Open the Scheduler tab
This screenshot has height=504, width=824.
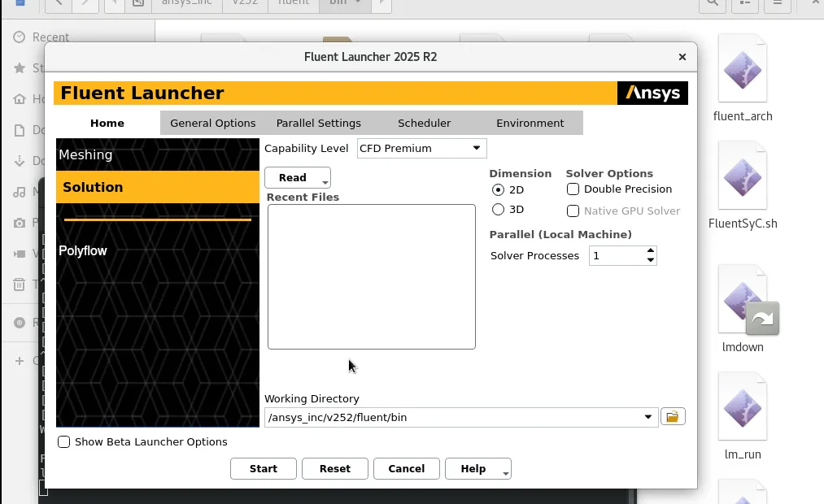pyautogui.click(x=424, y=124)
